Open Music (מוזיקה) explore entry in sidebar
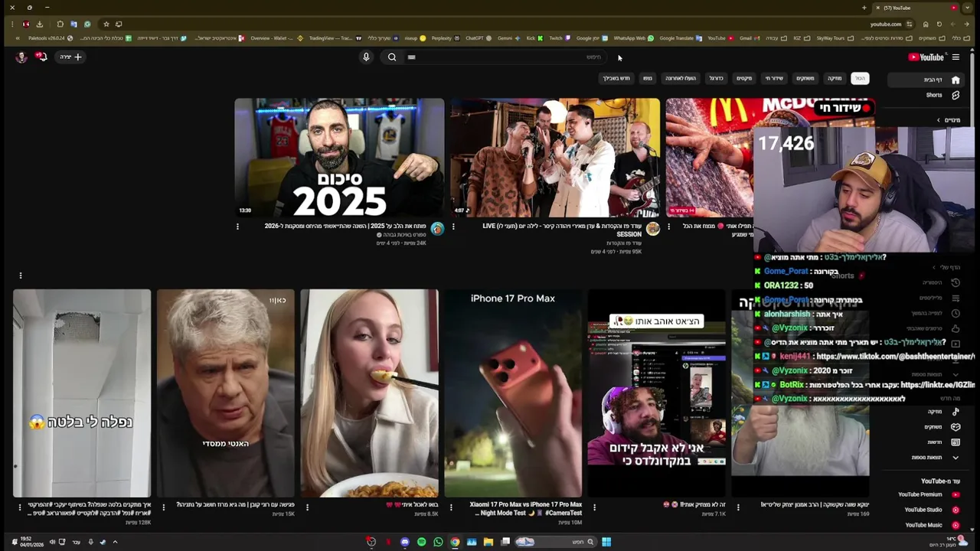980x551 pixels. pos(942,412)
